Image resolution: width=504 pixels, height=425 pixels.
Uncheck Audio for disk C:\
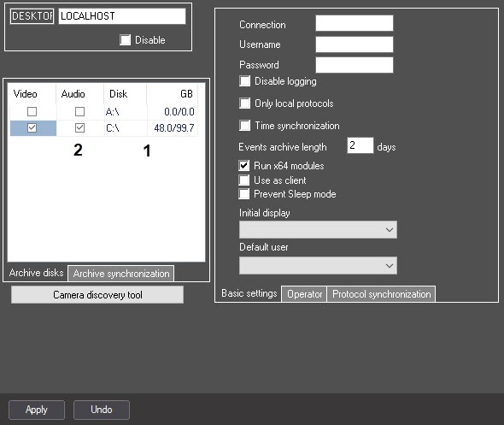click(79, 128)
